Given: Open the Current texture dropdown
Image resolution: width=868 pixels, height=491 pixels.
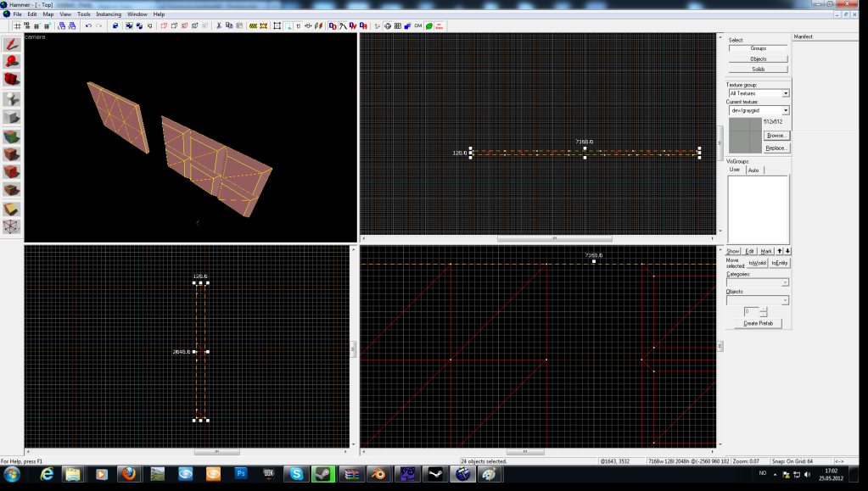Looking at the screenshot, I should click(759, 110).
